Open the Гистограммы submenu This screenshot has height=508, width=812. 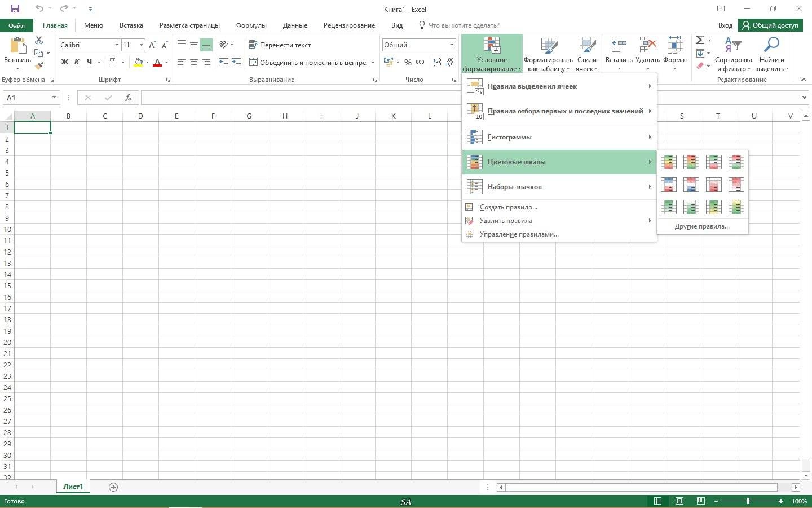559,137
